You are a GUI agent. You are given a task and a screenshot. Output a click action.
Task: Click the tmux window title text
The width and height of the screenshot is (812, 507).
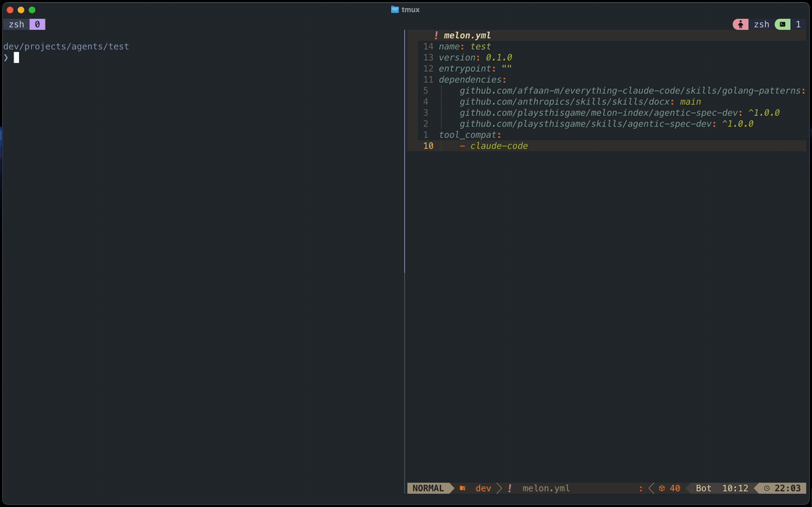pyautogui.click(x=411, y=9)
